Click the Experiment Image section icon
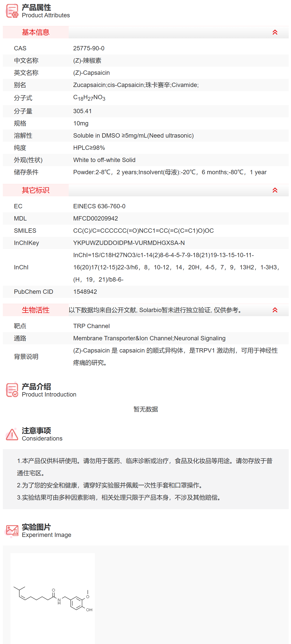Viewport: 291px width, 644px height. click(12, 531)
